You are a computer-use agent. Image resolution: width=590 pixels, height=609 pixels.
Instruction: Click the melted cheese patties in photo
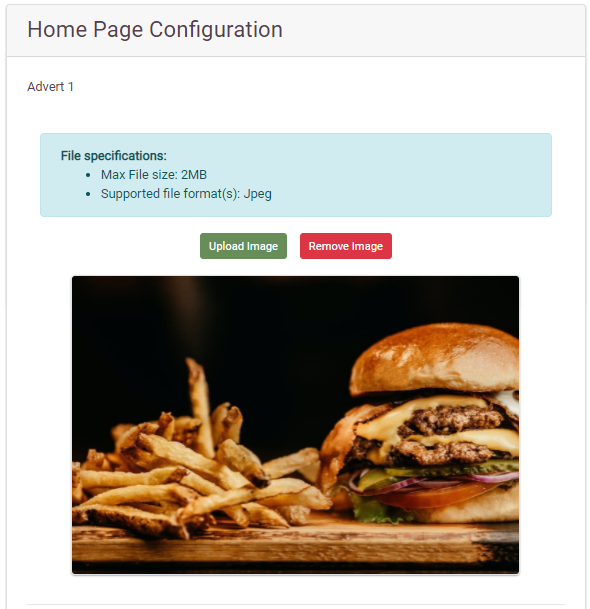click(447, 431)
